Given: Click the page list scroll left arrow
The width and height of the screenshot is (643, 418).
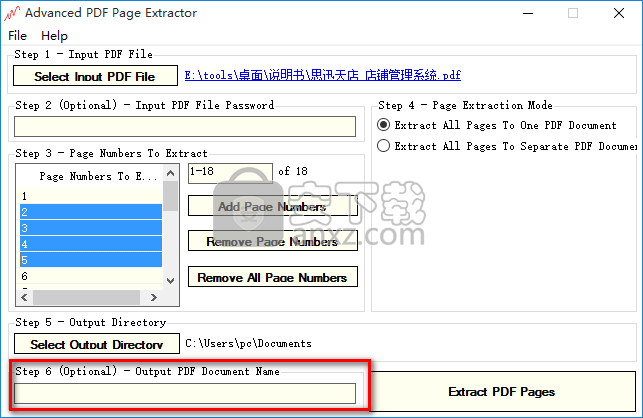Looking at the screenshot, I should 24,297.
